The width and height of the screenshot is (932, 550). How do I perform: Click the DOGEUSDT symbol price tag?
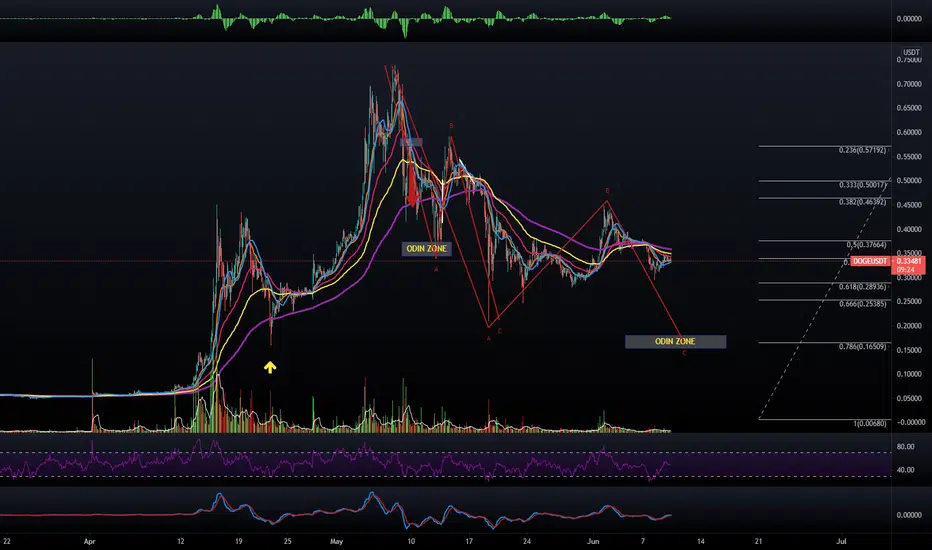pyautogui.click(x=870, y=261)
